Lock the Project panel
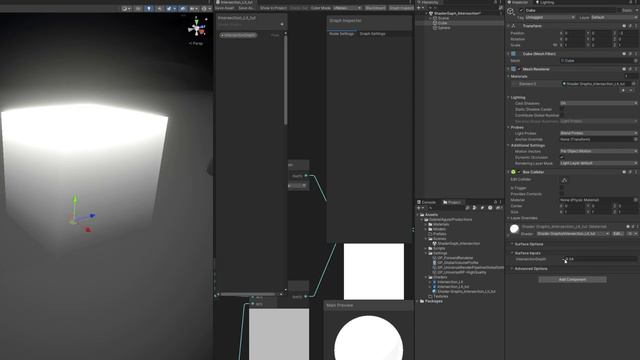640x360 pixels. (x=496, y=202)
